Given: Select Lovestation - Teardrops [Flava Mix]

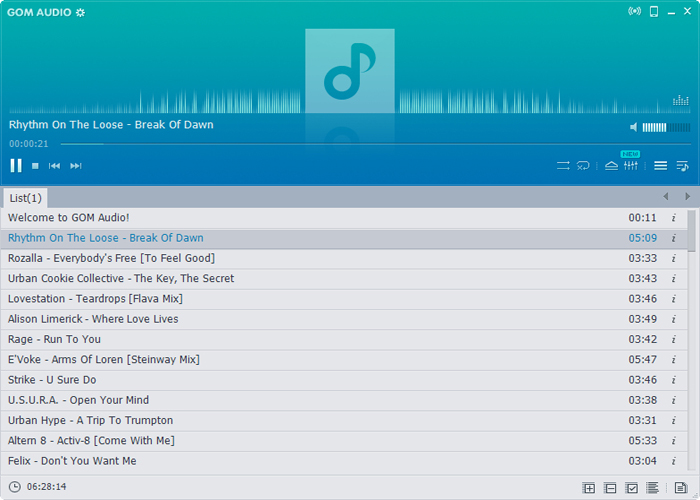Looking at the screenshot, I should 344,299.
